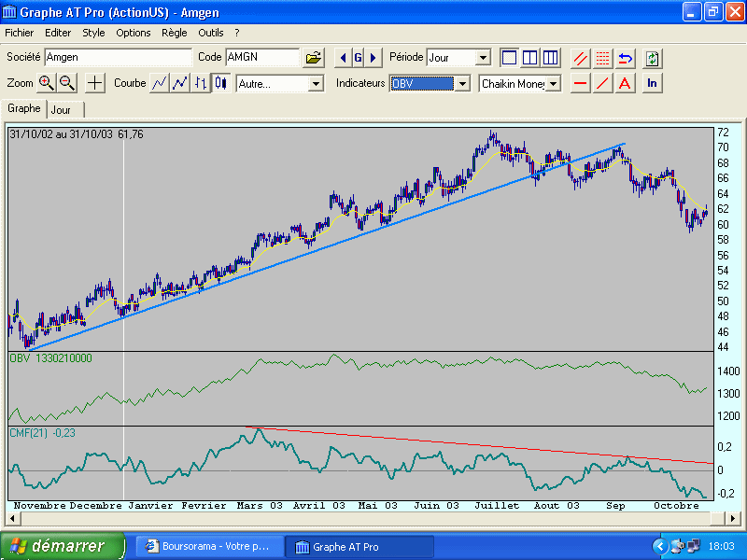The image size is (747, 560).
Task: Switch to the Jour tab
Action: (x=65, y=110)
